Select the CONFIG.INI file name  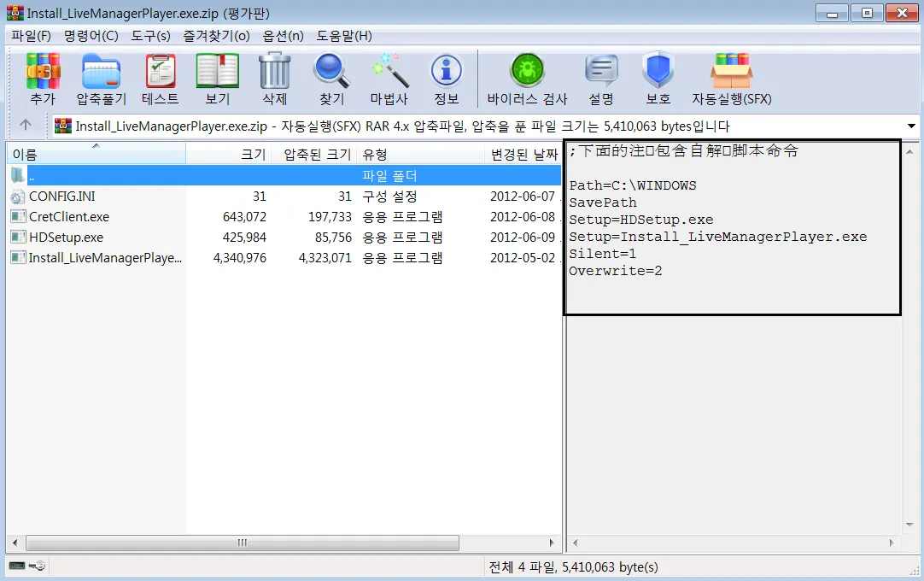[x=61, y=197]
